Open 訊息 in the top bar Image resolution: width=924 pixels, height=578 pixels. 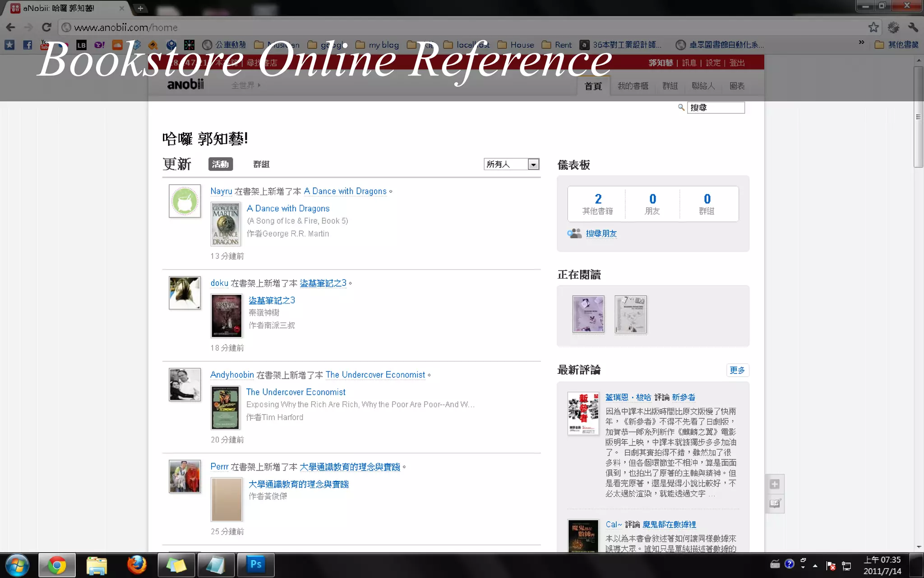pyautogui.click(x=689, y=63)
